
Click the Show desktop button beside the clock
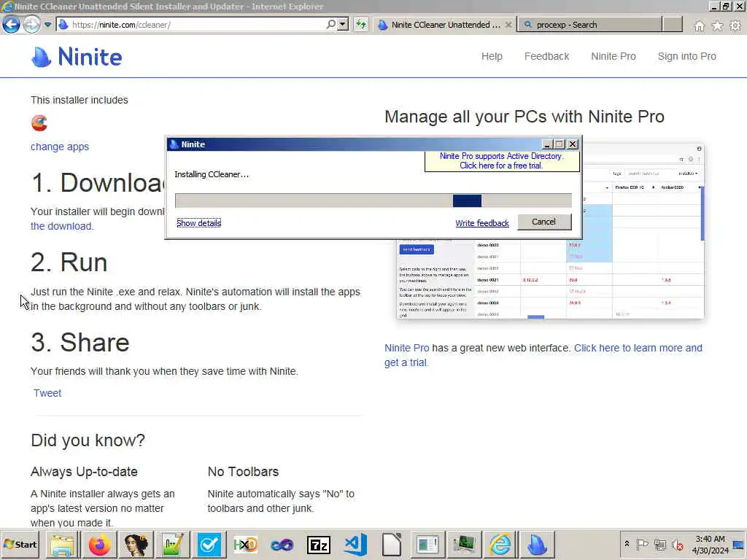(x=739, y=544)
